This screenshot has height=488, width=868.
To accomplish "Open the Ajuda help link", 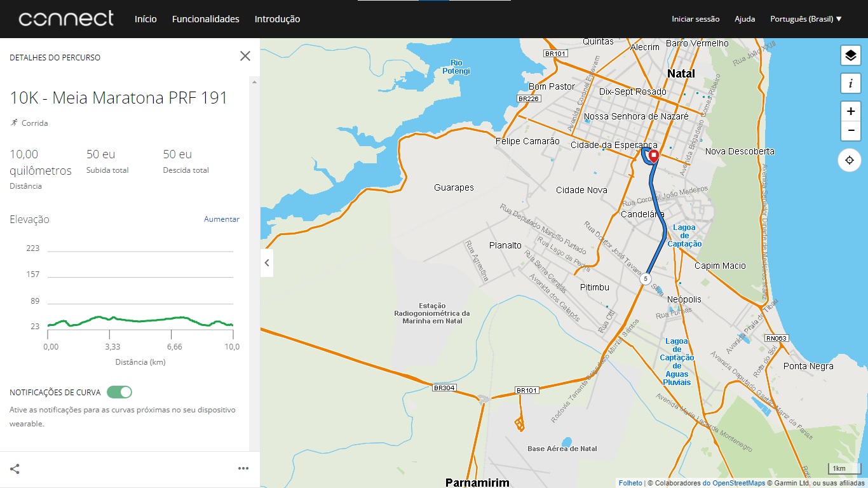I will (745, 19).
